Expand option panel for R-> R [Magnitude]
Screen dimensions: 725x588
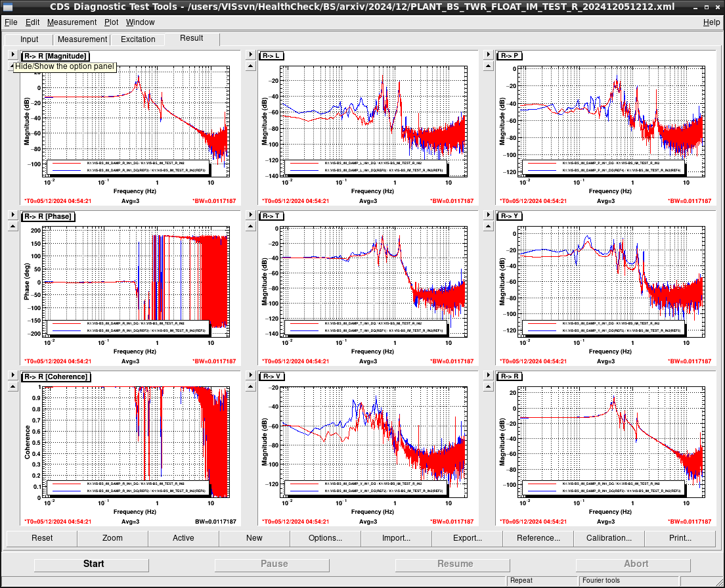click(x=13, y=55)
